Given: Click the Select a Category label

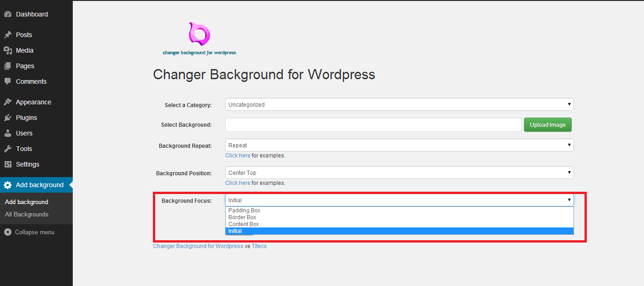Looking at the screenshot, I should (188, 105).
